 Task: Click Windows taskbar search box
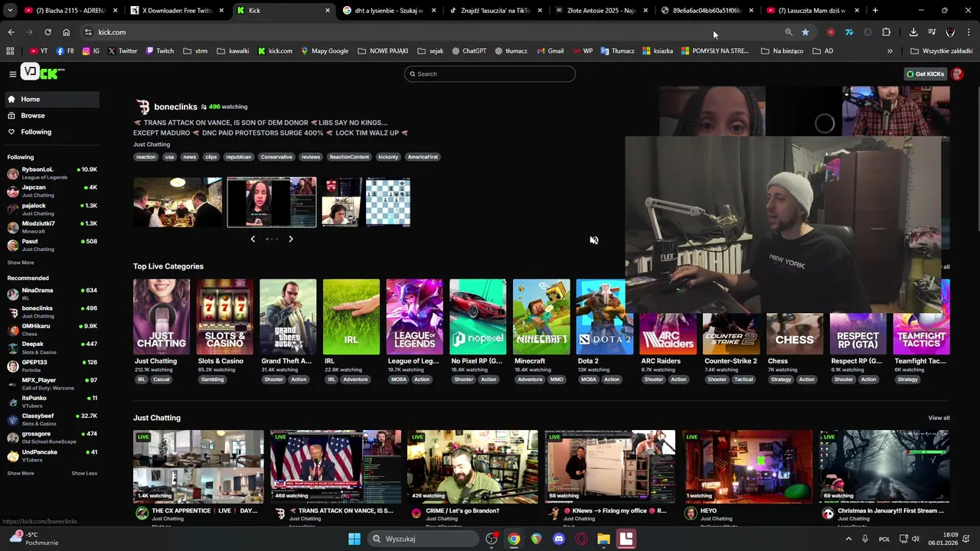tap(423, 539)
